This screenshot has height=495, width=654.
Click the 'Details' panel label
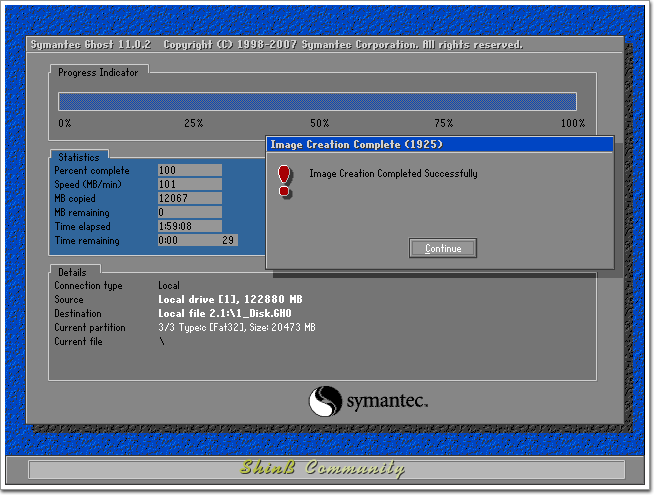pyautogui.click(x=72, y=272)
